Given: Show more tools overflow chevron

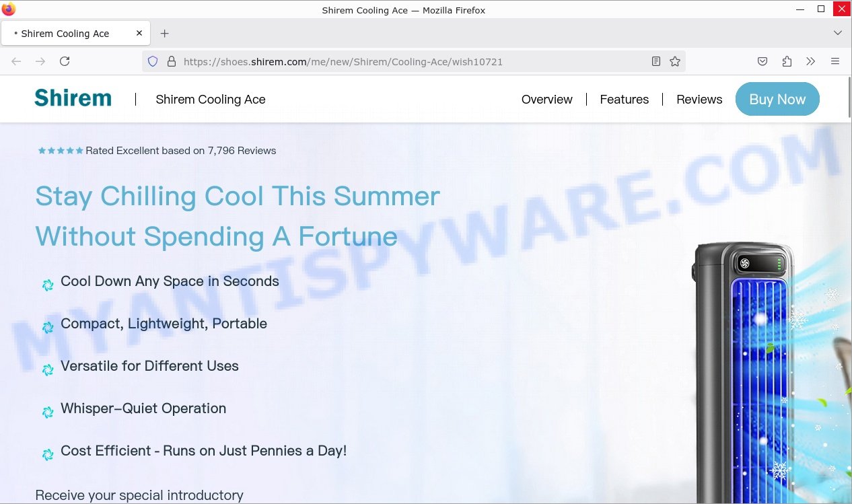Looking at the screenshot, I should [811, 61].
